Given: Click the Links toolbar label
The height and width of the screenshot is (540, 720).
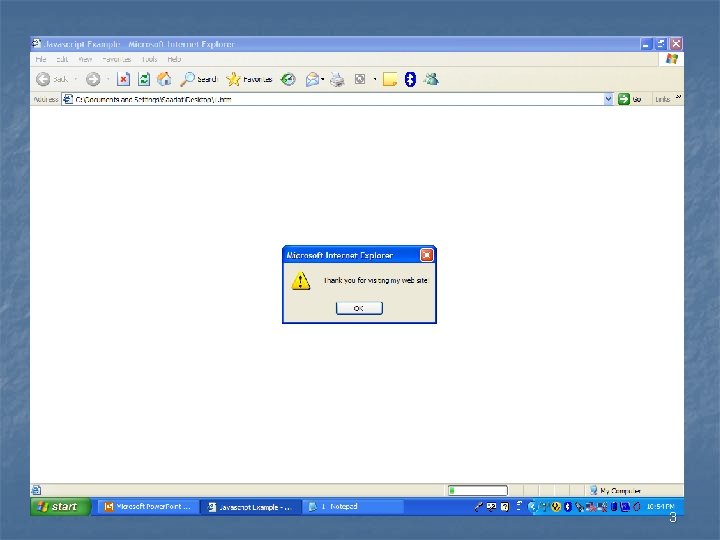Looking at the screenshot, I should (x=663, y=99).
